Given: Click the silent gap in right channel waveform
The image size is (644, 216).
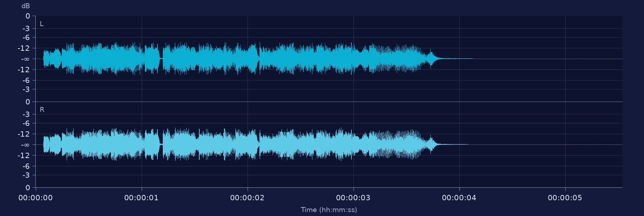Looking at the screenshot, I should tap(161, 144).
